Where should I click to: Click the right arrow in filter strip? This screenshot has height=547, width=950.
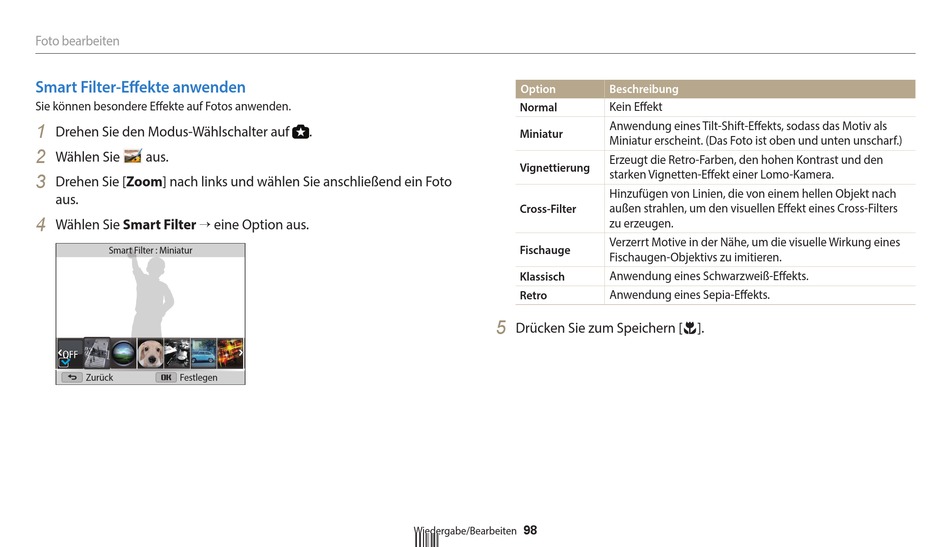click(x=241, y=353)
